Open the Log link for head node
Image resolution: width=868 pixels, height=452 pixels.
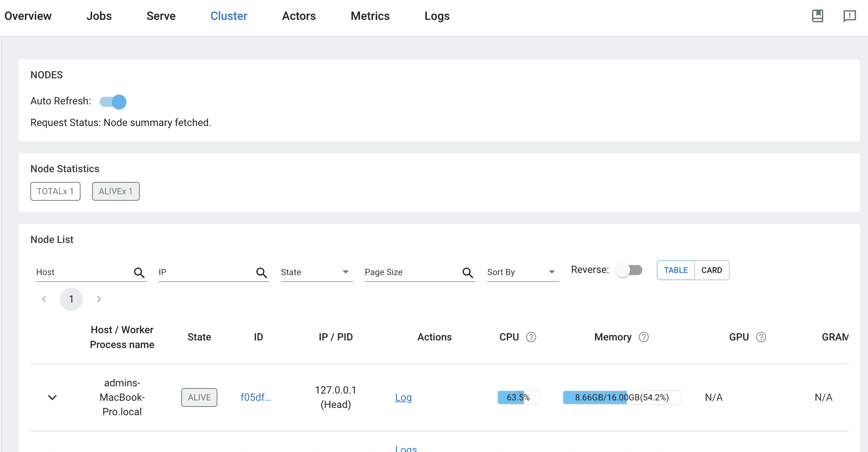click(x=403, y=397)
